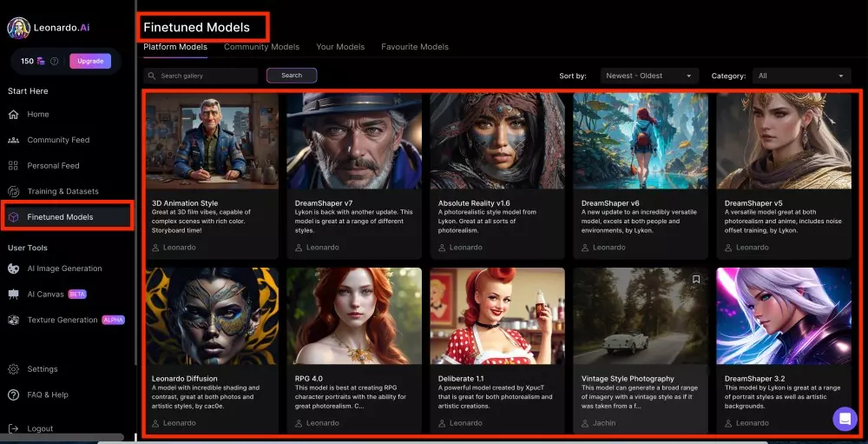Click the Personal Feed grid icon
This screenshot has height=444, width=868.
point(13,166)
